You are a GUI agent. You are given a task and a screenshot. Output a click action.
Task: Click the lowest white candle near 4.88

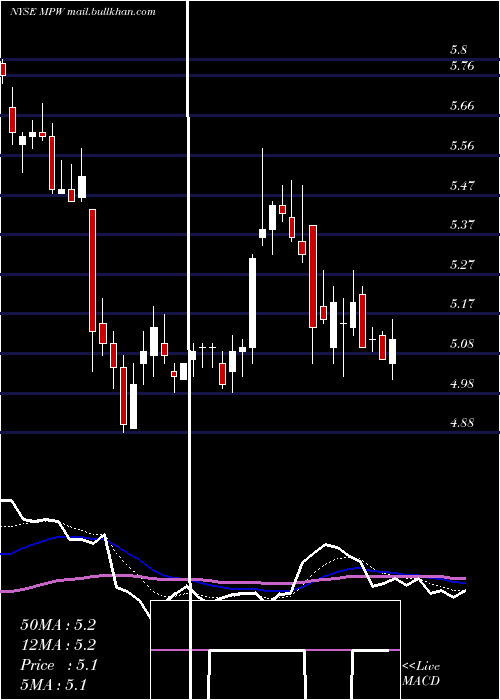133,406
